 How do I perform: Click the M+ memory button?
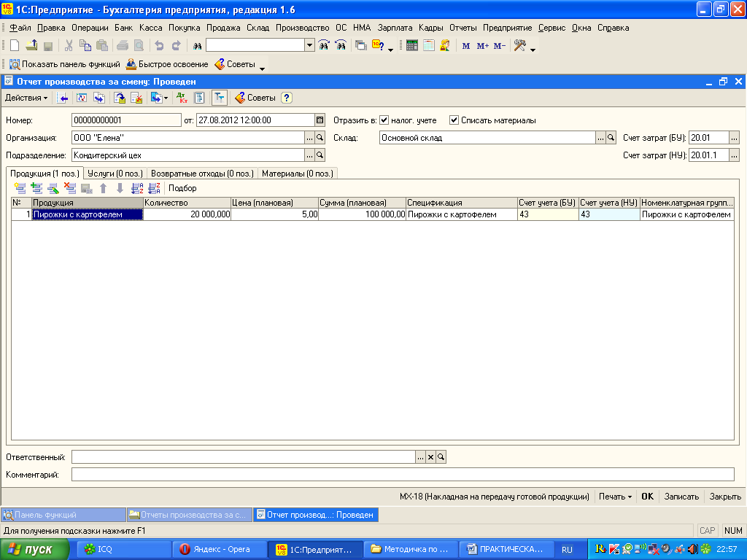point(483,46)
